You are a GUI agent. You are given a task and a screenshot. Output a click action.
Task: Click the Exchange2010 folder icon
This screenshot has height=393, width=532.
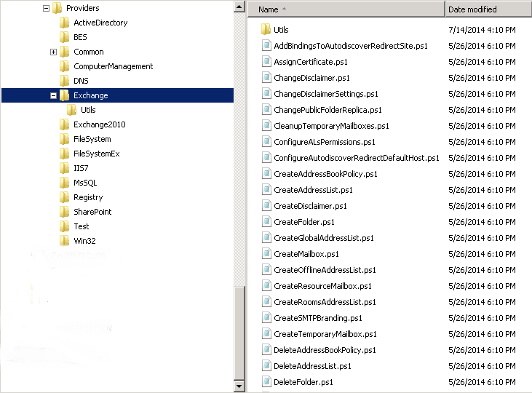(64, 125)
